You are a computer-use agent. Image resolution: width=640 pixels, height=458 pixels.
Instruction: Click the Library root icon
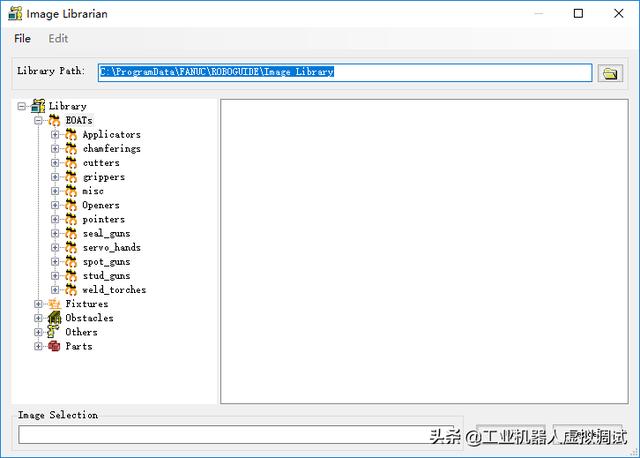38,106
